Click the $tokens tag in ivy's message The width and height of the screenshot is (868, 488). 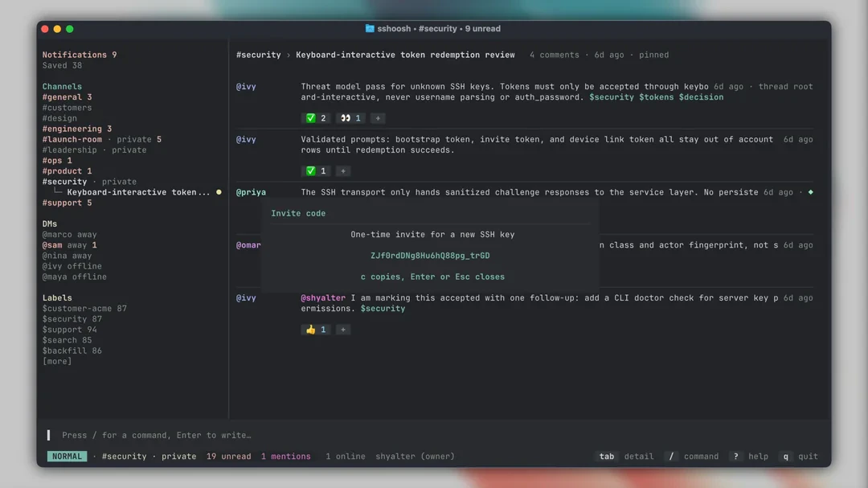[656, 97]
